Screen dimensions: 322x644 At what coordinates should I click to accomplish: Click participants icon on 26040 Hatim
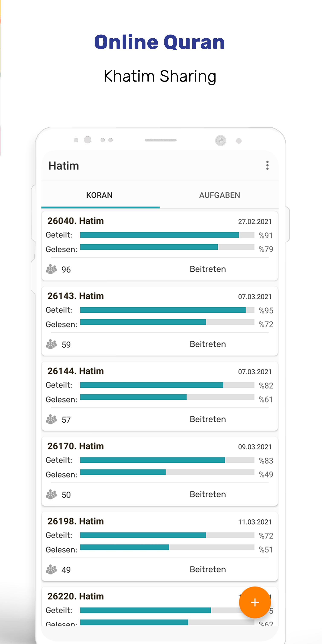(x=52, y=269)
